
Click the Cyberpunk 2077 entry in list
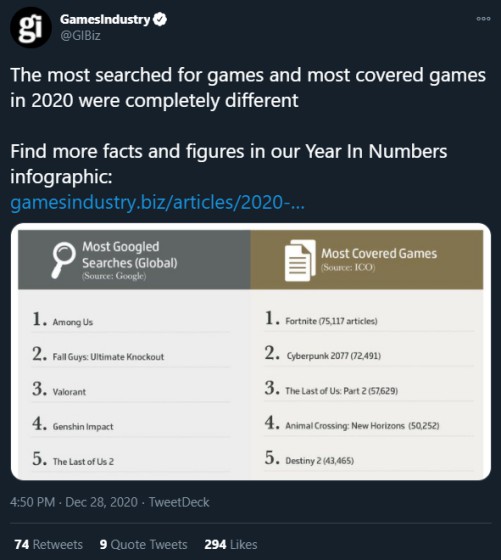334,356
